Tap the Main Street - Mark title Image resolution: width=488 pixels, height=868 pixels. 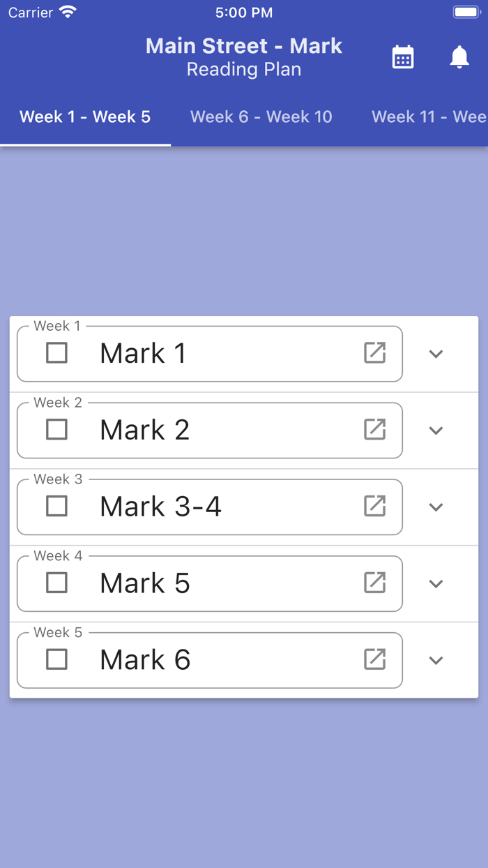click(243, 46)
